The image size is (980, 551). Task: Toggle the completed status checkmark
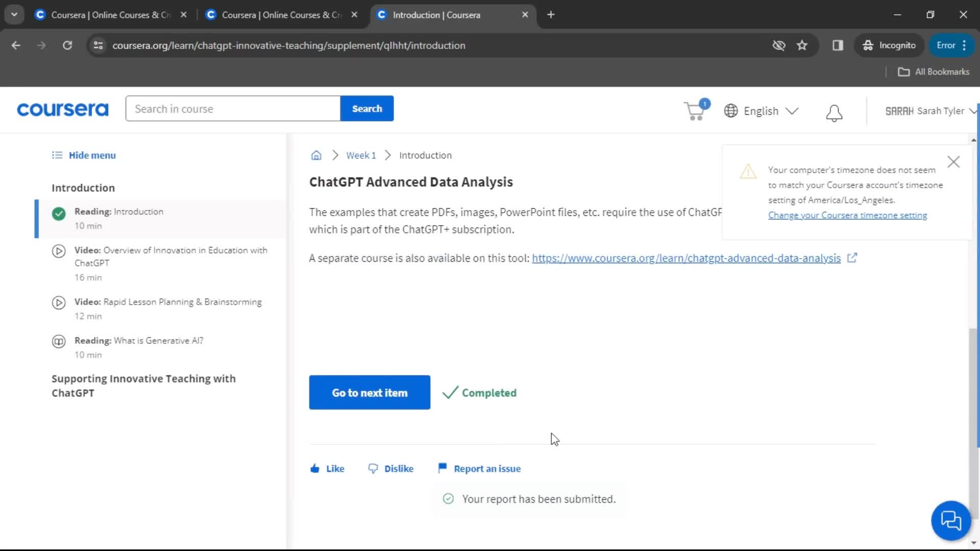tap(449, 392)
